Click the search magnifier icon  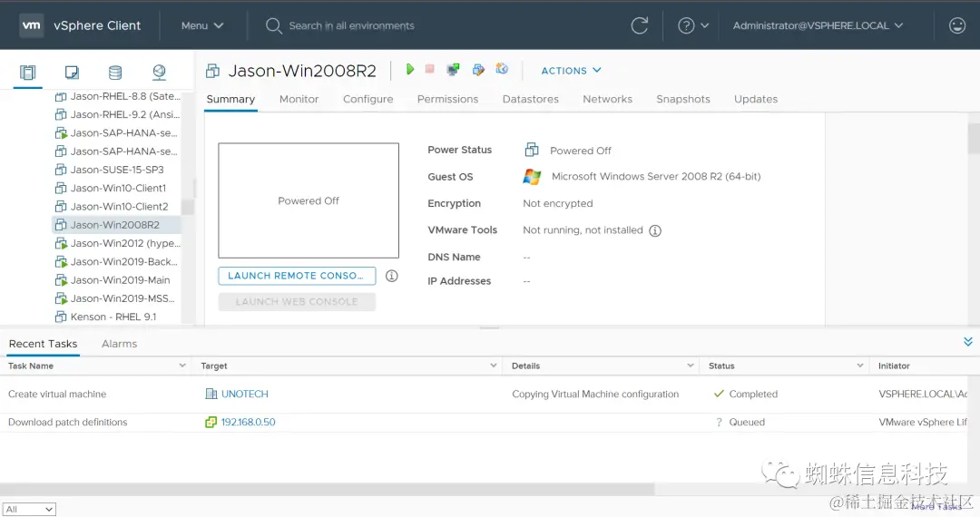point(273,25)
